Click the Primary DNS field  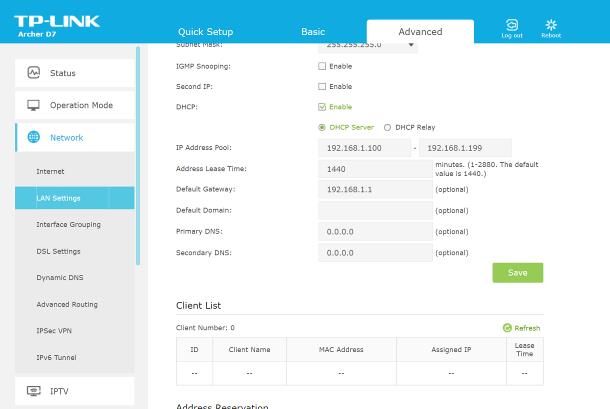375,232
